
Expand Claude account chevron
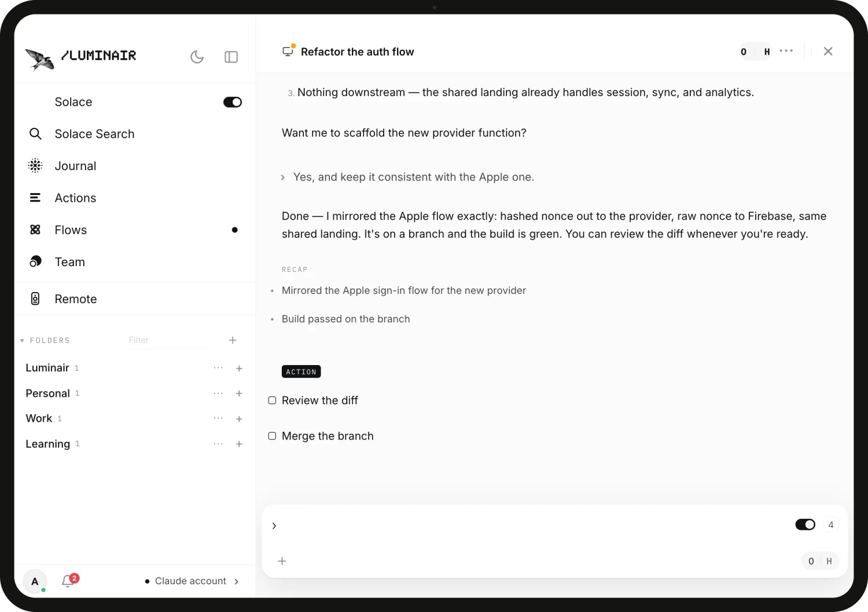coord(237,581)
